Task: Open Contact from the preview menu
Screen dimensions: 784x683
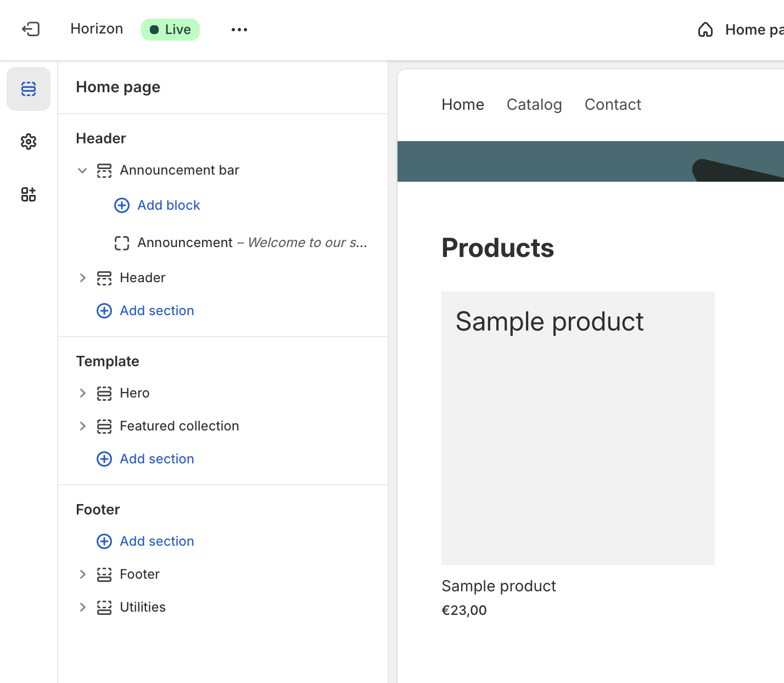Action: point(613,104)
